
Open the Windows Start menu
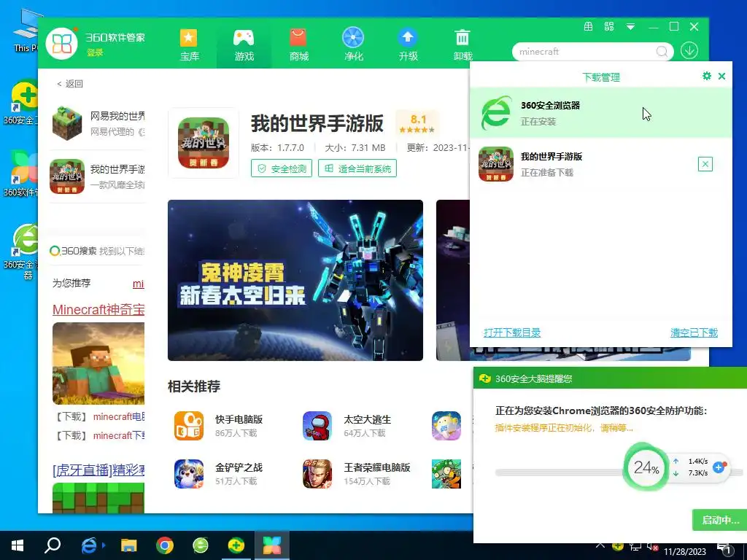(18, 545)
